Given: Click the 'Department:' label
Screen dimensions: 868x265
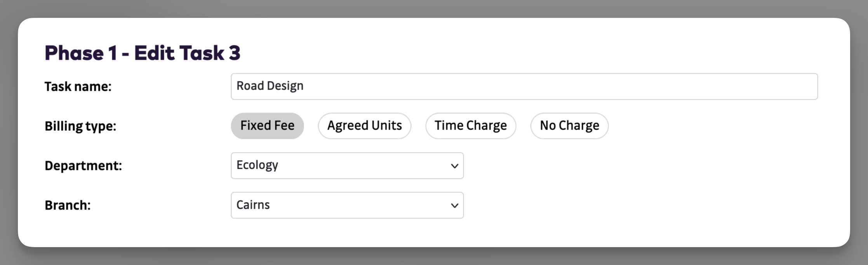Looking at the screenshot, I should 83,166.
